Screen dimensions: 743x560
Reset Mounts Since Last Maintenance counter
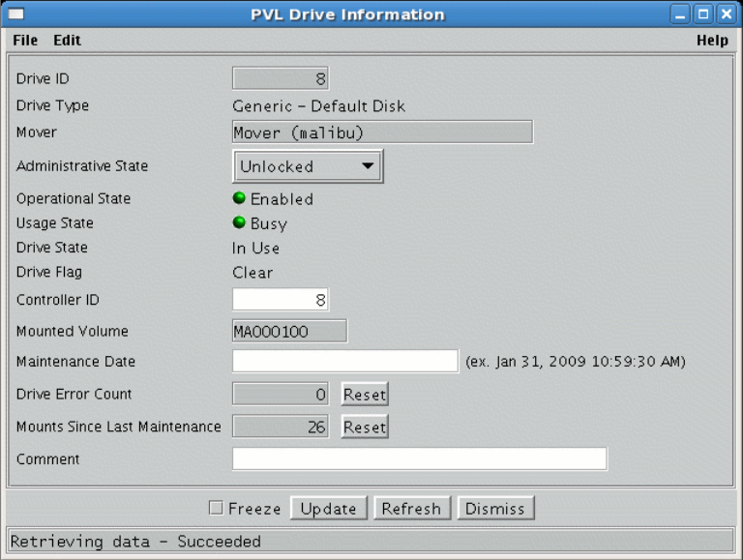(365, 427)
